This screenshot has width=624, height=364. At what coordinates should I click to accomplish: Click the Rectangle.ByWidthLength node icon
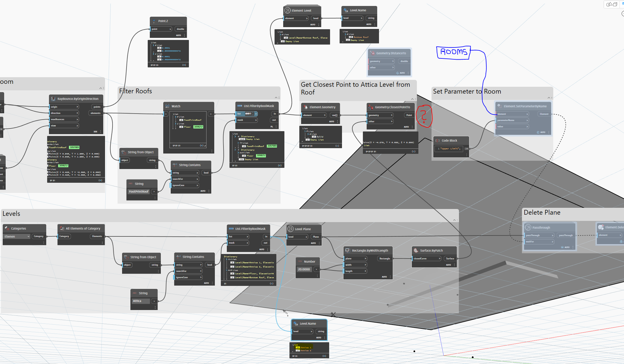(347, 250)
